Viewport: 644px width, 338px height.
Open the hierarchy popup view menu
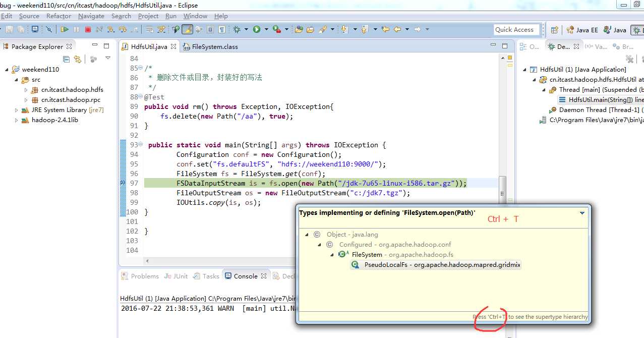pyautogui.click(x=582, y=213)
